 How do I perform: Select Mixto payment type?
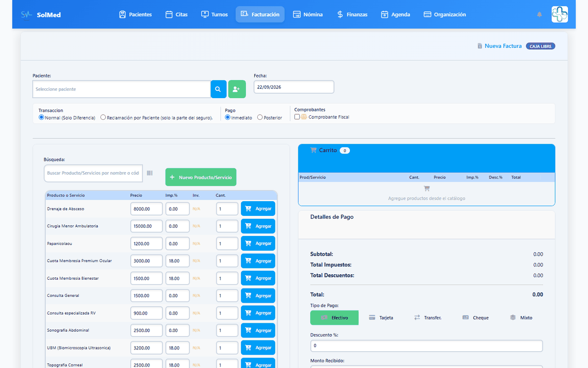(x=521, y=317)
